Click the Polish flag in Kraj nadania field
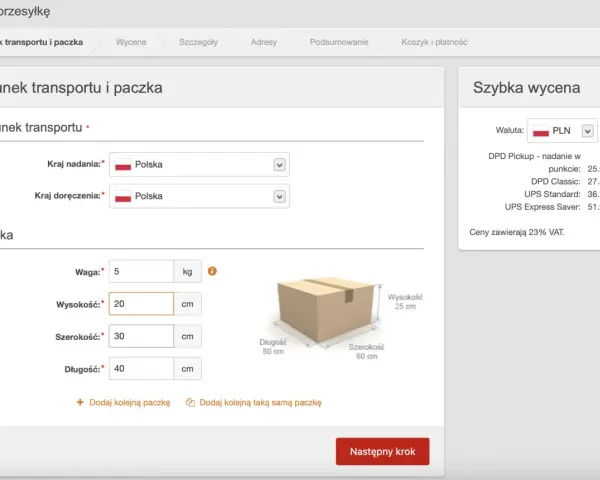This screenshot has width=600, height=480. coord(123,165)
